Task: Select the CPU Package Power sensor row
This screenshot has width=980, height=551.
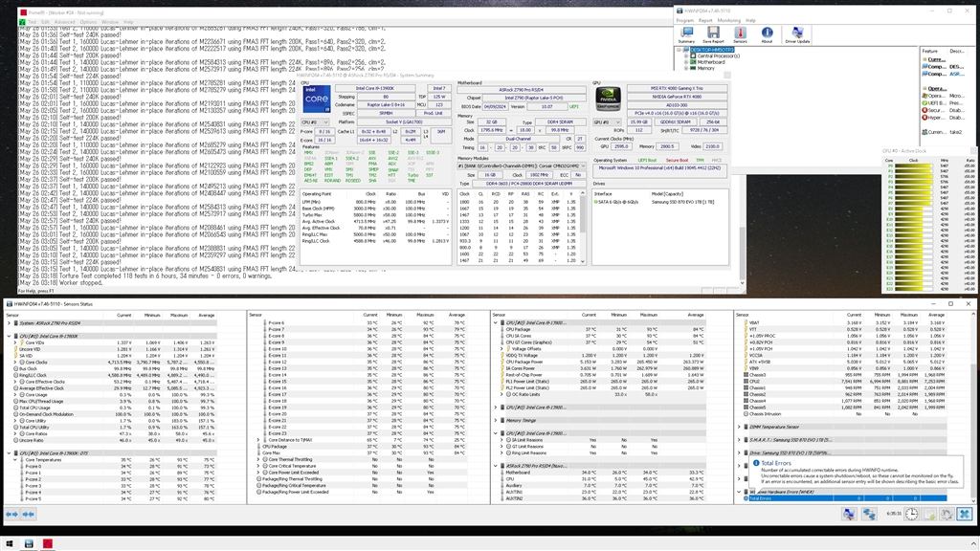Action: tap(602, 362)
